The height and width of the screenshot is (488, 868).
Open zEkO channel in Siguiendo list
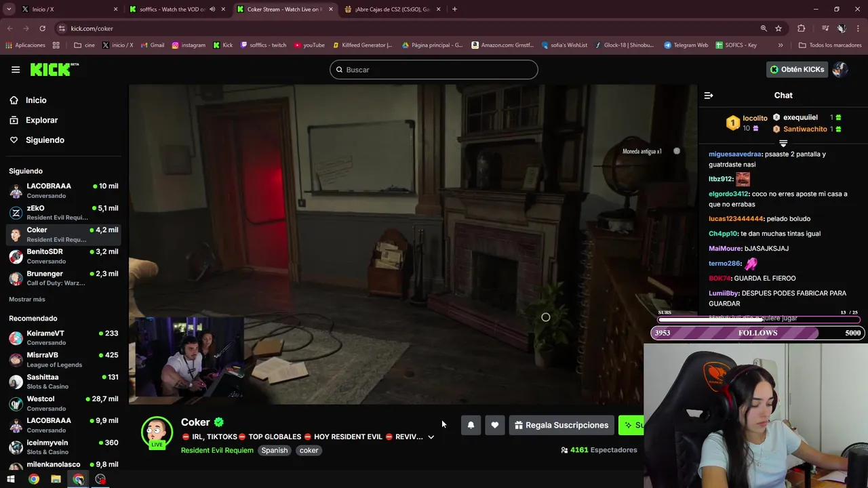tap(64, 213)
